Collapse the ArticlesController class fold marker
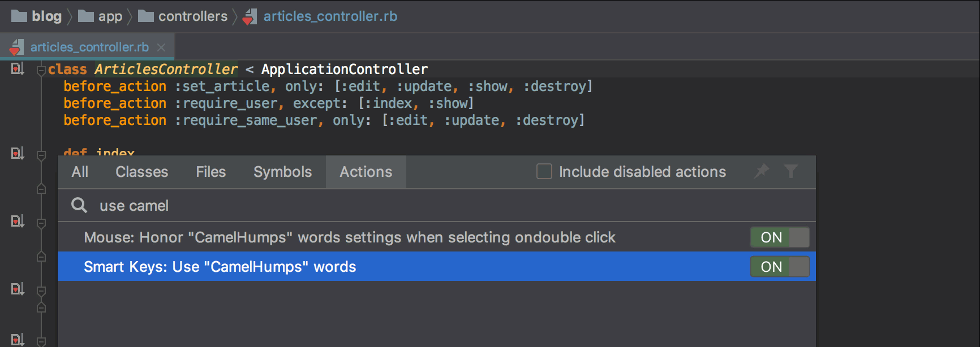The image size is (980, 347). pos(41,70)
